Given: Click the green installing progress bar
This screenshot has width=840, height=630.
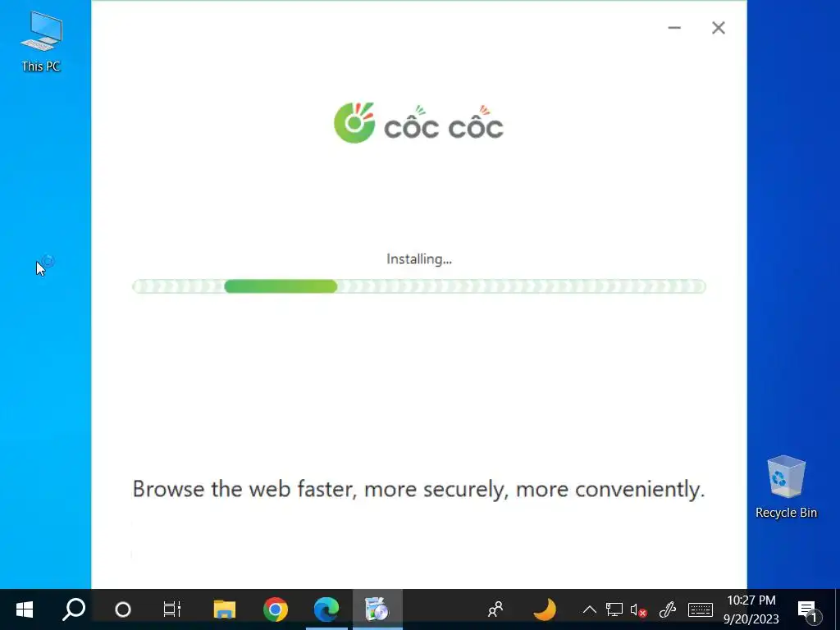Looking at the screenshot, I should (419, 286).
